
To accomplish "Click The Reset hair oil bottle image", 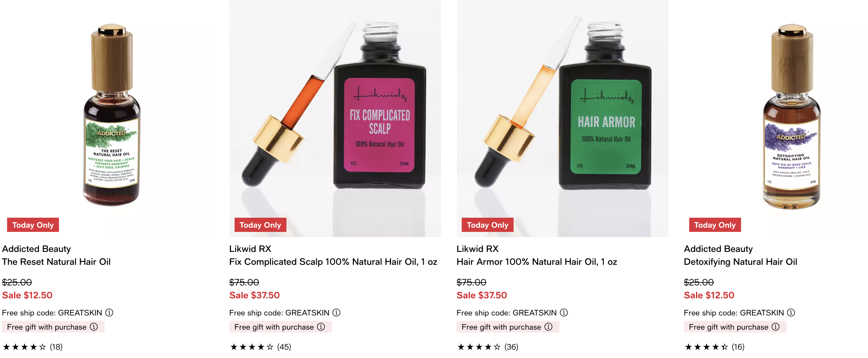I will (111, 115).
